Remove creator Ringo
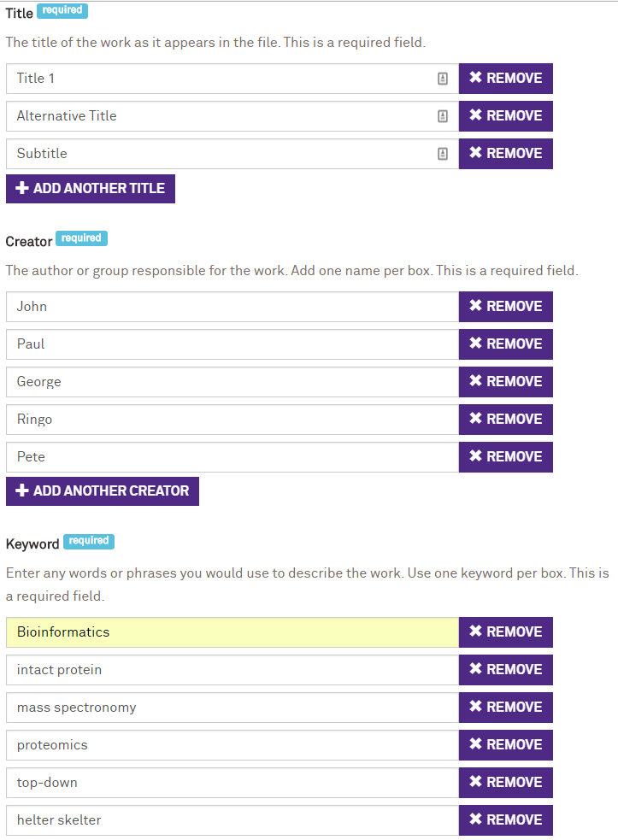This screenshot has width=618, height=840. point(505,420)
